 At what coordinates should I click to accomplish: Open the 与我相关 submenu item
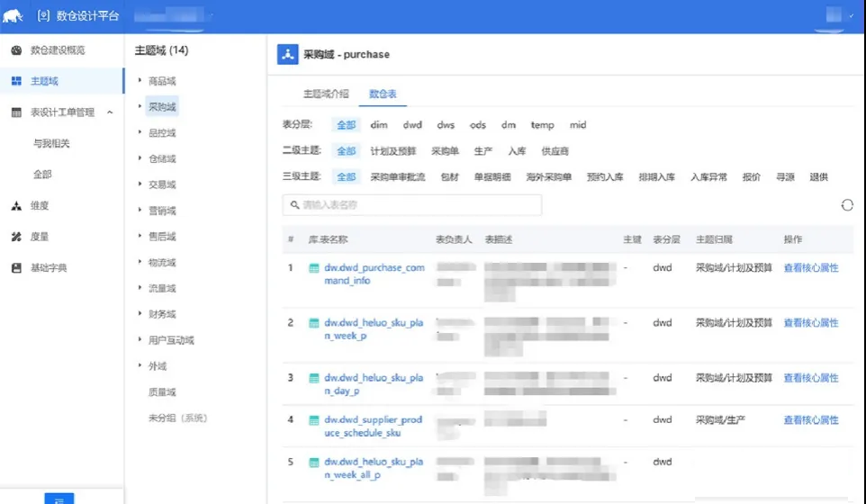(x=51, y=143)
